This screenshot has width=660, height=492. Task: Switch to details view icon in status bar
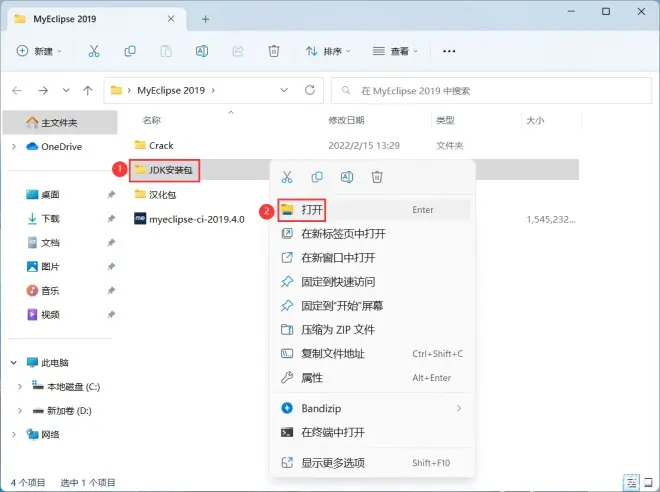pos(631,483)
